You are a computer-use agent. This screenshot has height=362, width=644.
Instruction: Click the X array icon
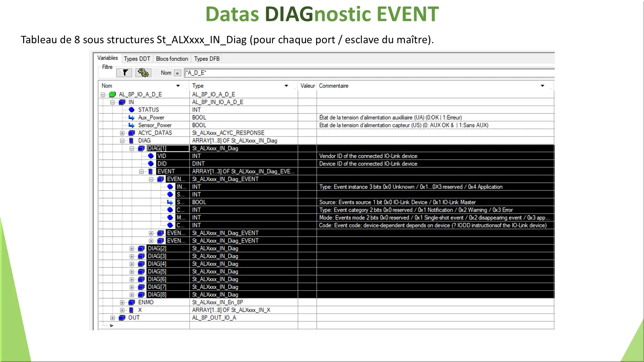tap(131, 310)
